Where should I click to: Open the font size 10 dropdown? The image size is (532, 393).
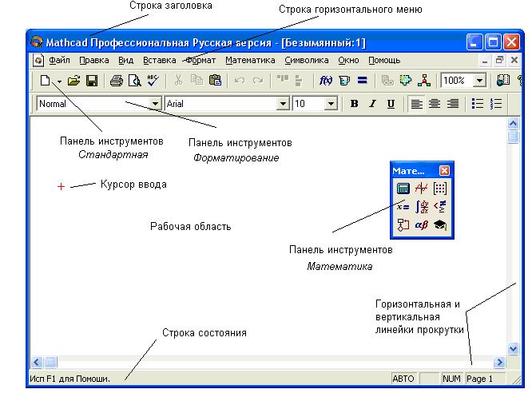tap(331, 104)
